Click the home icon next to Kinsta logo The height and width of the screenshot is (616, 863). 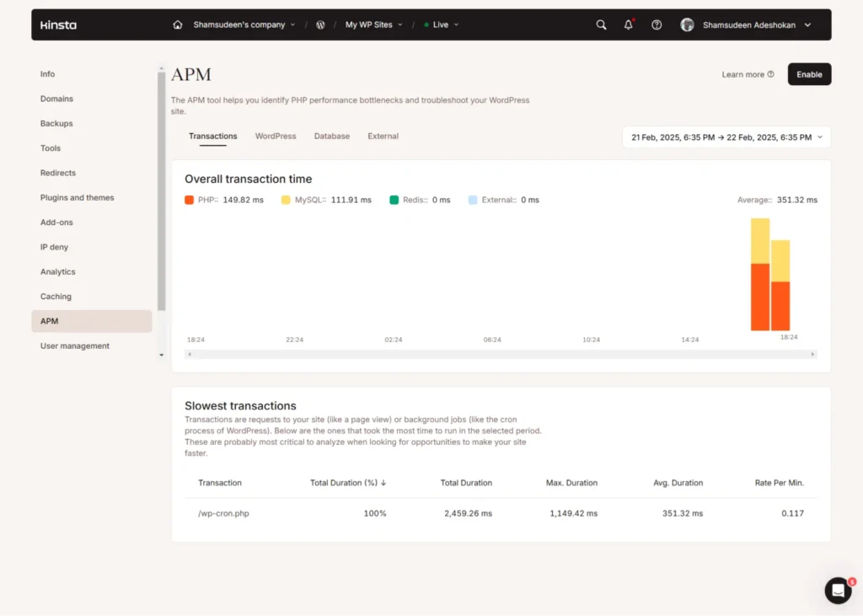(x=177, y=24)
